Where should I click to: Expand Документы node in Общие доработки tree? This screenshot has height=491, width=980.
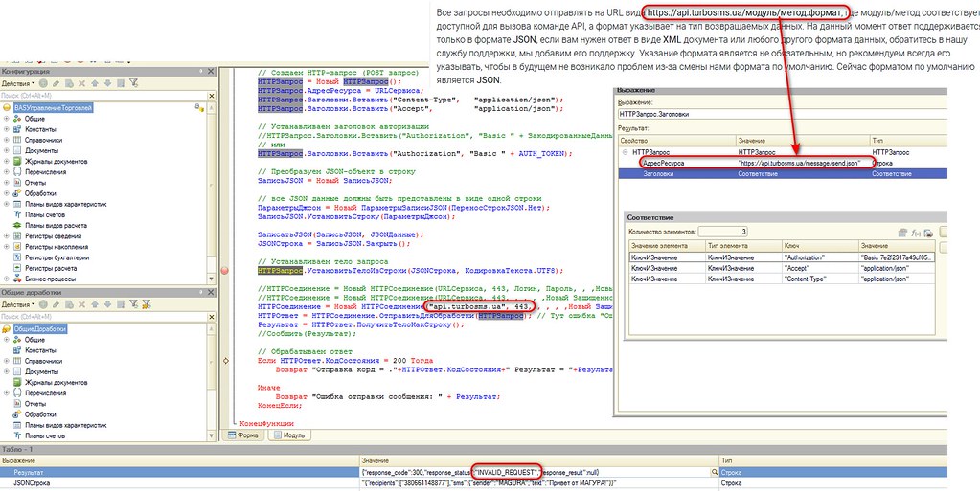click(x=7, y=371)
